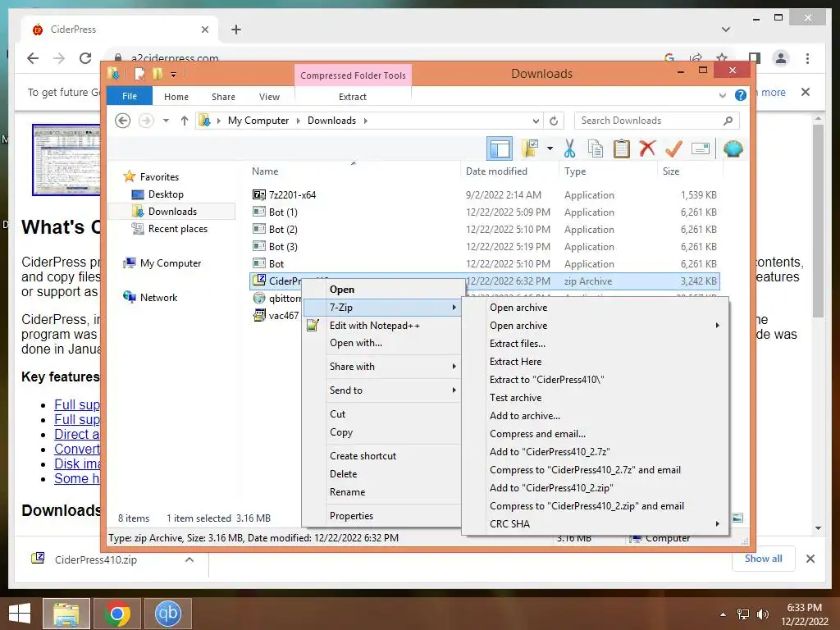The image size is (840, 630).
Task: Click Show all downloads button
Action: (764, 559)
